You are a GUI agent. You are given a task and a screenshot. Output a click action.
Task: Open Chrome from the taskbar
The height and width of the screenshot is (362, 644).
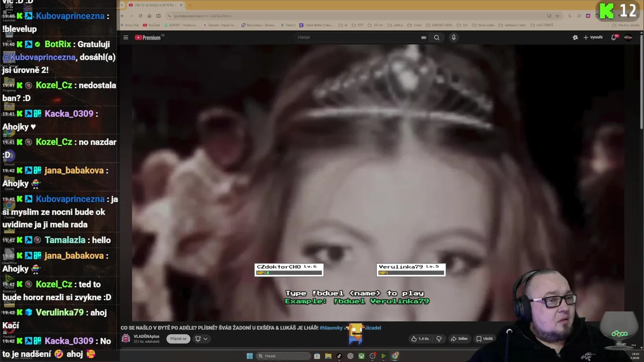[395, 356]
